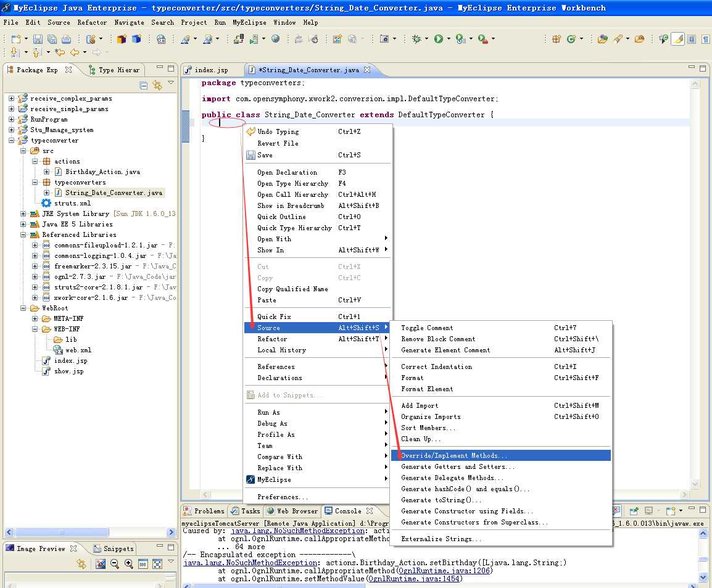Collapse the src folder node

23,151
